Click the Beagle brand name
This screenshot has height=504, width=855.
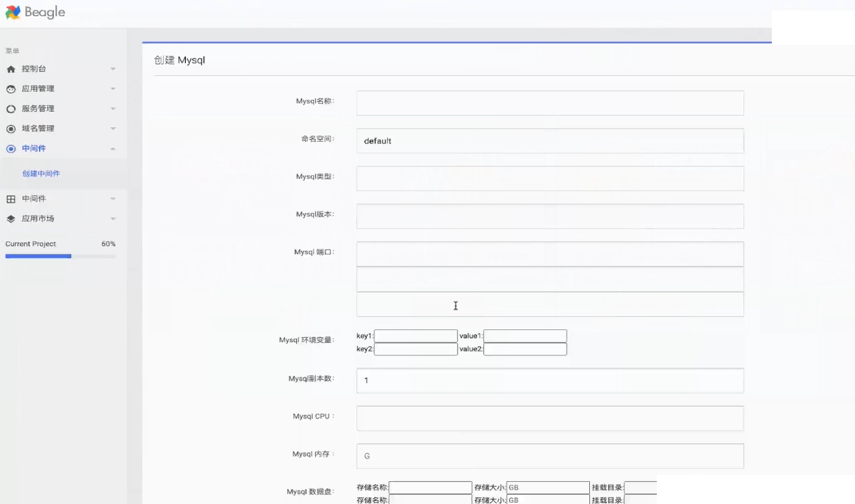45,12
